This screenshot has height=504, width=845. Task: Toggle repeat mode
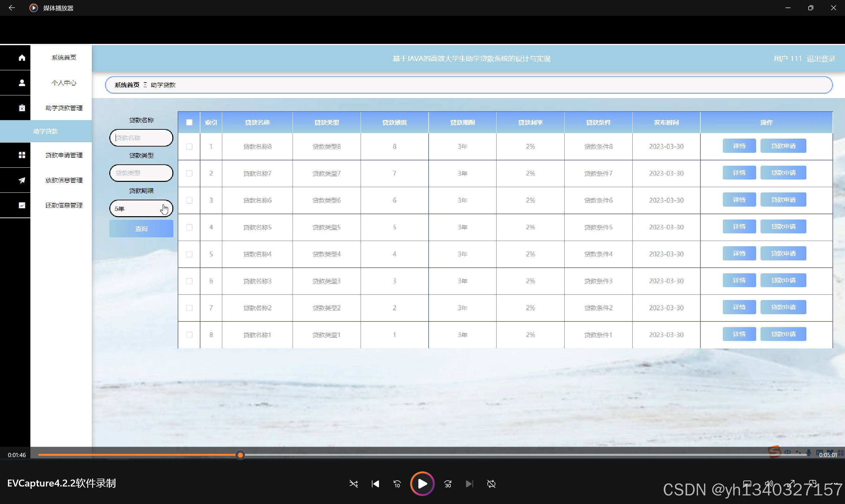491,484
